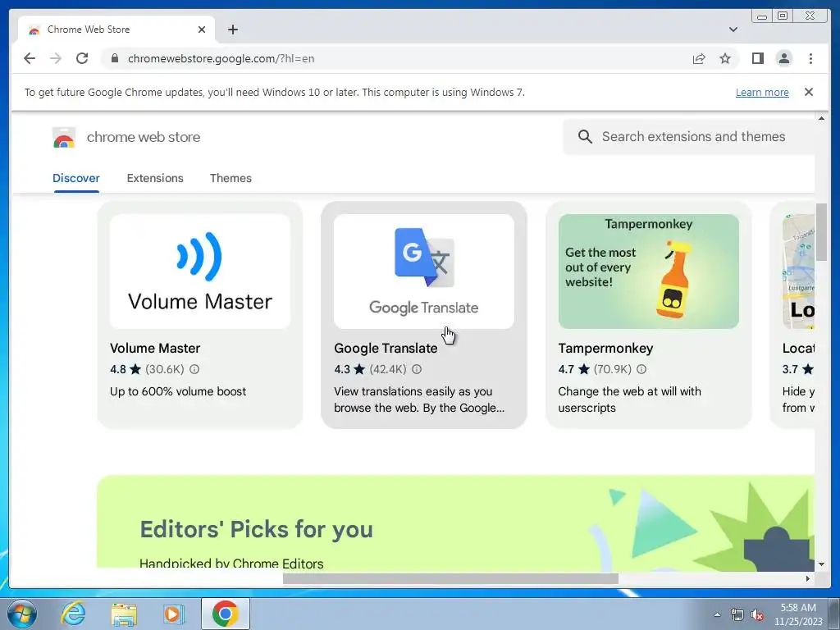Screen dimensions: 840x630
Task: Close the Chrome Web Store tab
Action: [202, 30]
